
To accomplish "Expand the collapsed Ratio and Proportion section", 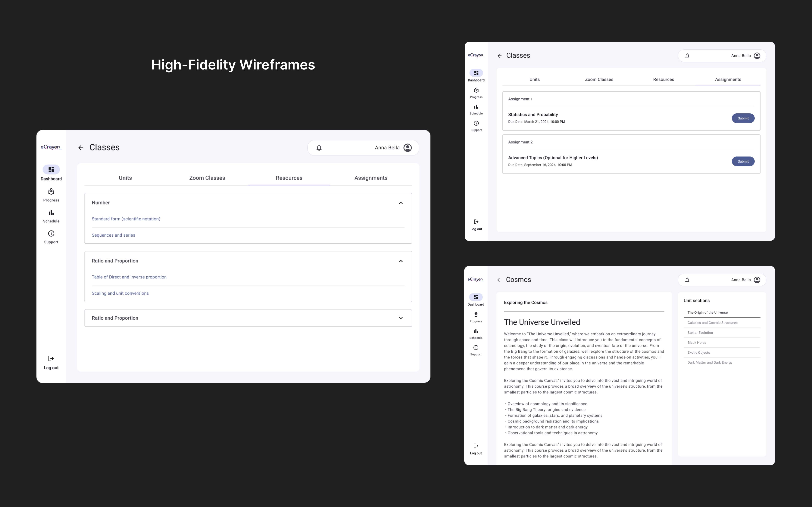I will pos(401,318).
